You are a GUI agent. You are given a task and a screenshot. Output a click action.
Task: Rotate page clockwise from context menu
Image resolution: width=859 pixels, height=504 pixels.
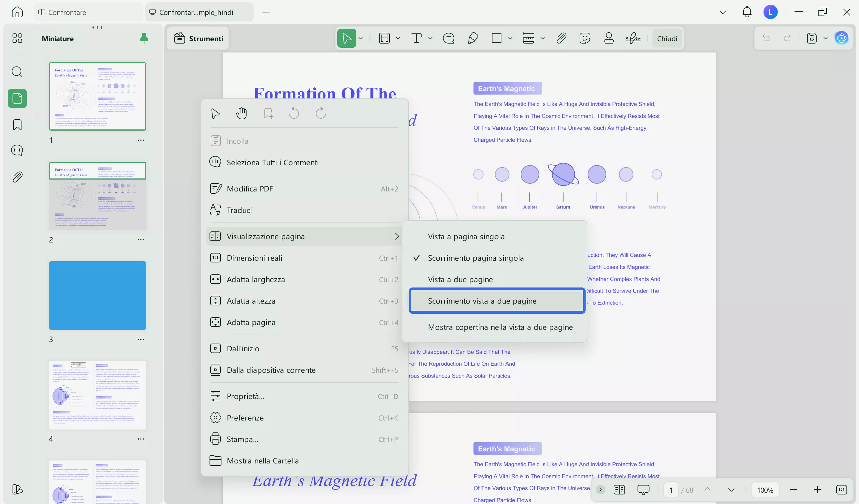click(x=321, y=113)
